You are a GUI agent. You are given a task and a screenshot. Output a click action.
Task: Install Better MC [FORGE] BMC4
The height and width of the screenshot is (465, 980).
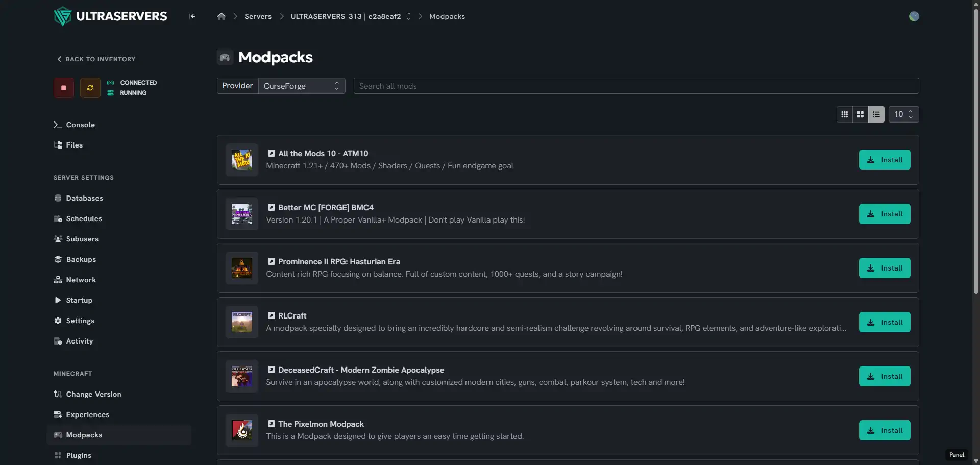pyautogui.click(x=885, y=214)
